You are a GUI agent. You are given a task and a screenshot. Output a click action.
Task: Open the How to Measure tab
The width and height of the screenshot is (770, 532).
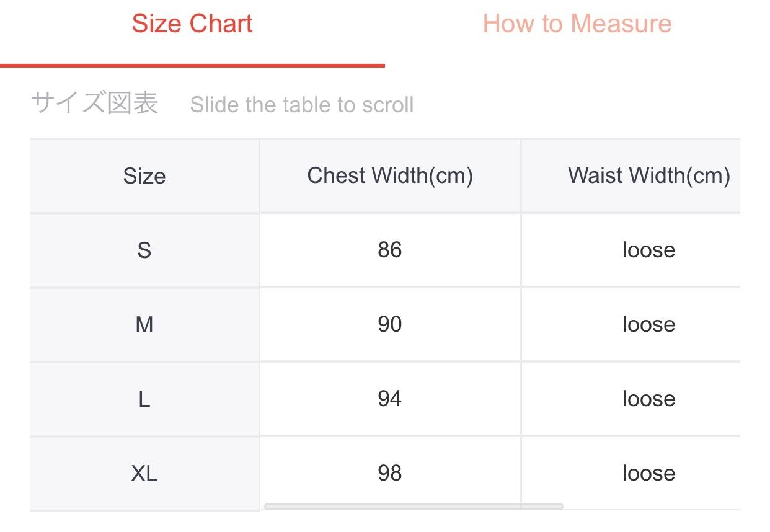point(577,24)
